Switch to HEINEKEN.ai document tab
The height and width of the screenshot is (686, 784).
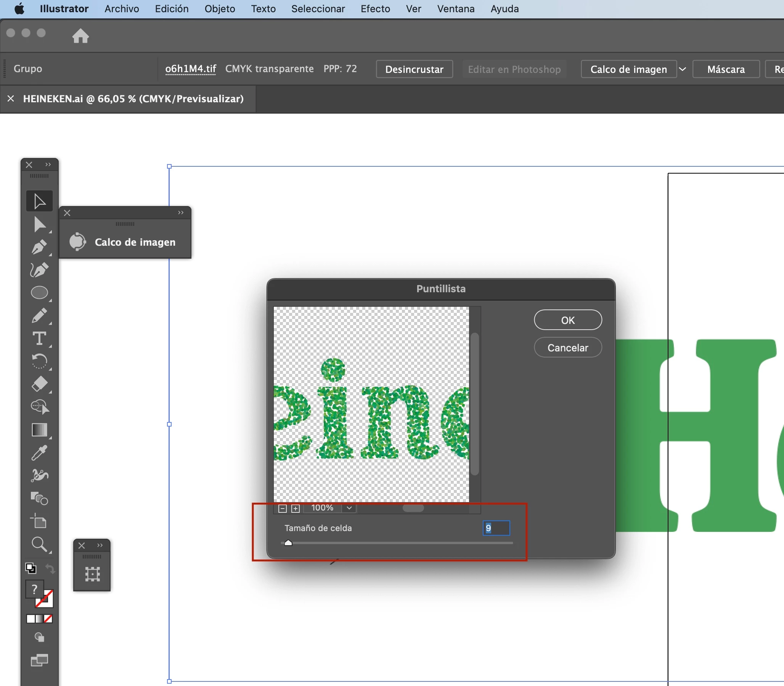133,99
